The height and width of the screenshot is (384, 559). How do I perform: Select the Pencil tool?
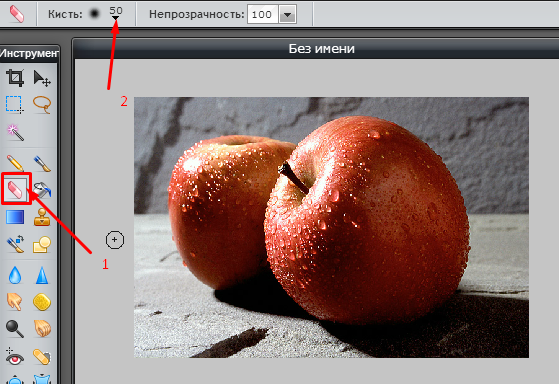15,163
